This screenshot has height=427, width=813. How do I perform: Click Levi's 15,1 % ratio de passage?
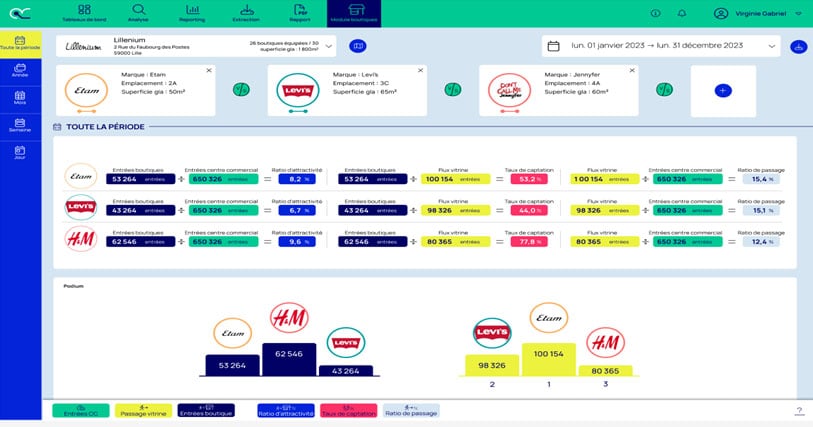tap(761, 210)
